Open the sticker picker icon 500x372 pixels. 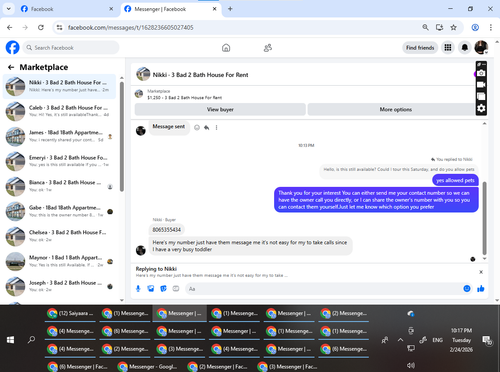click(163, 289)
